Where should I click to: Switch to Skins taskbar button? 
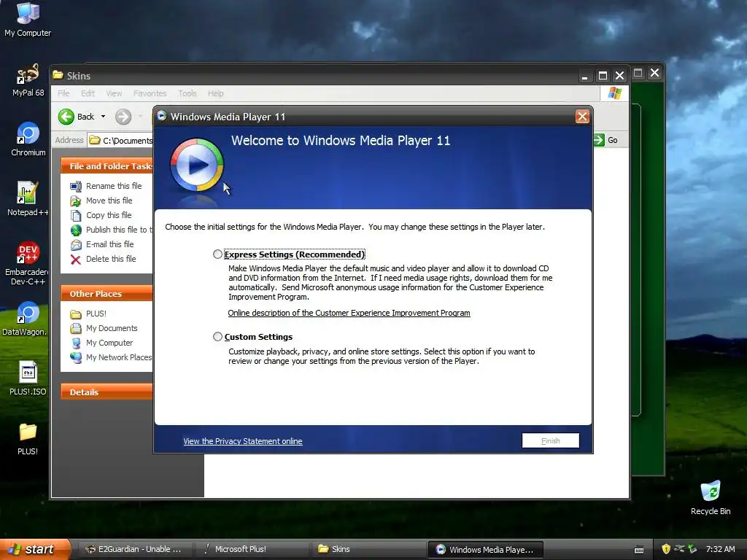tap(369, 550)
